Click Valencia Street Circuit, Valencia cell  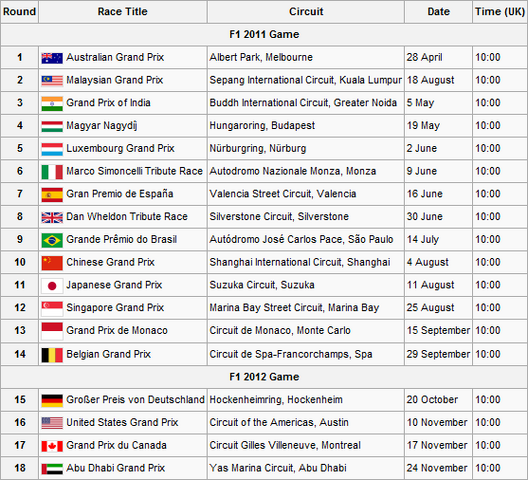[x=306, y=194]
